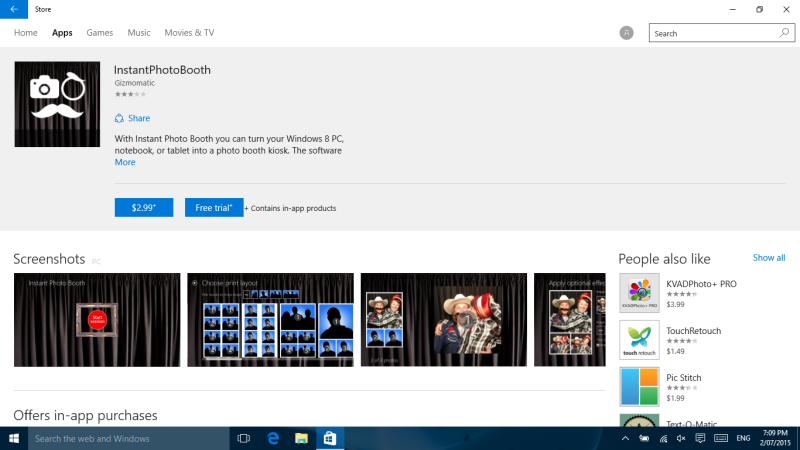Open the Start session screenshot

point(97,320)
